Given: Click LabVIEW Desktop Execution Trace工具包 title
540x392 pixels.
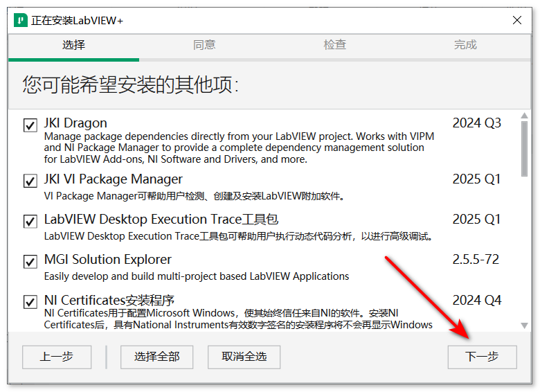Looking at the screenshot, I should pos(161,220).
